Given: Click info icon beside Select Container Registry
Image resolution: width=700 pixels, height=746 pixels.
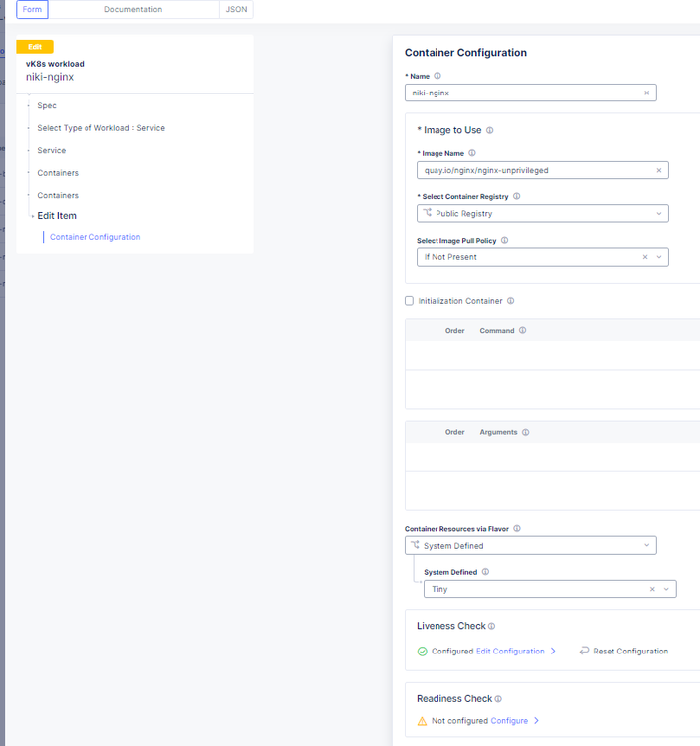Looking at the screenshot, I should pyautogui.click(x=516, y=196).
